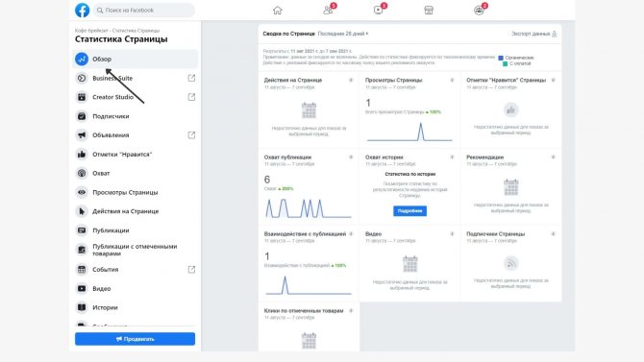
Task: Click the external link icon beside Creator Studio
Action: pos(191,97)
